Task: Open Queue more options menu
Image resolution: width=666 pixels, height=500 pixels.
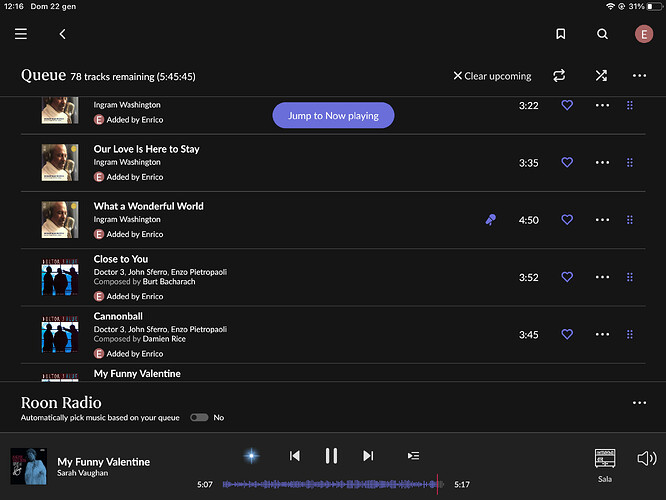Action: coord(639,76)
